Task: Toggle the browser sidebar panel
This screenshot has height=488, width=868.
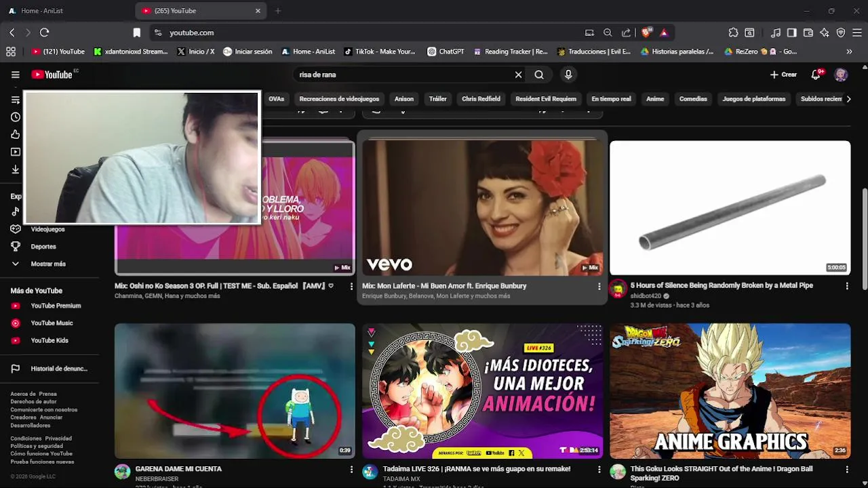Action: (x=791, y=33)
